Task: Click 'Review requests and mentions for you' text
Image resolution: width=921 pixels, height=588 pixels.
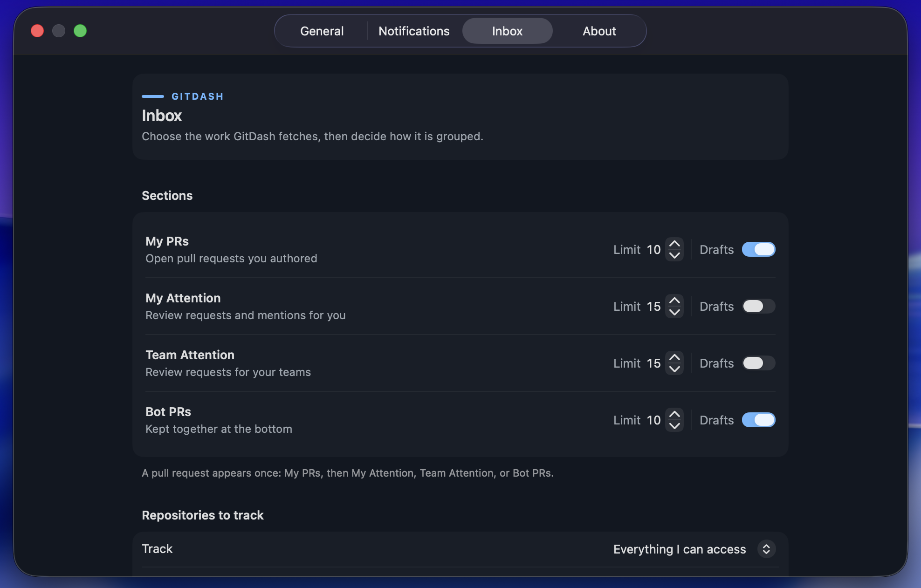Action: (246, 315)
